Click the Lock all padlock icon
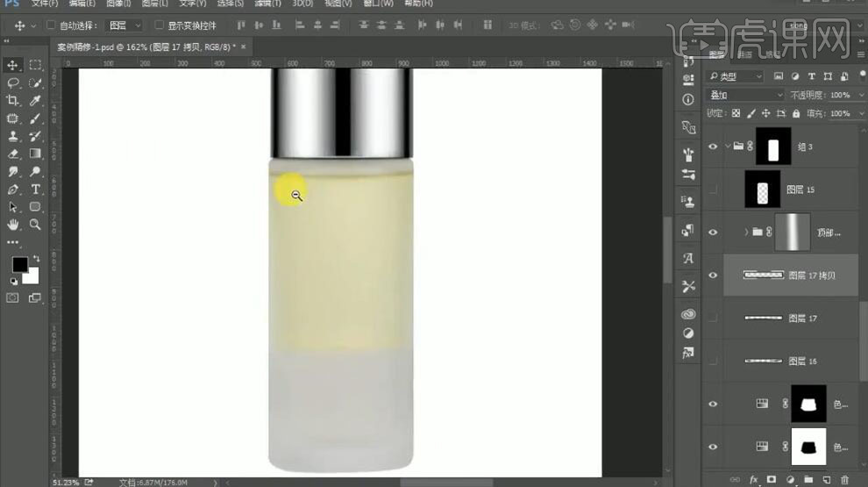The width and height of the screenshot is (868, 487). (x=795, y=113)
